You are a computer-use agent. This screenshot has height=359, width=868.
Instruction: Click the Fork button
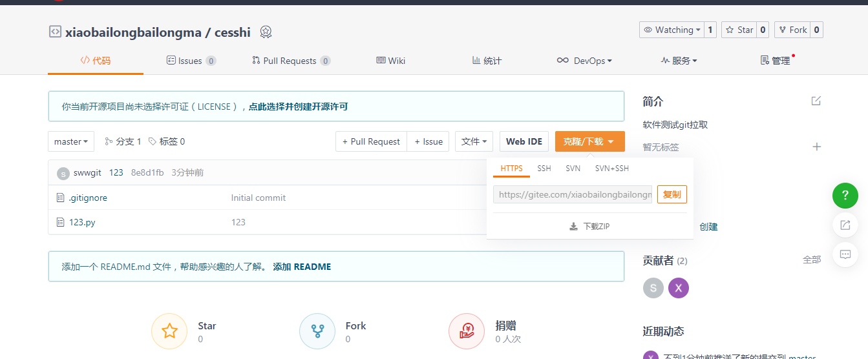pos(792,30)
